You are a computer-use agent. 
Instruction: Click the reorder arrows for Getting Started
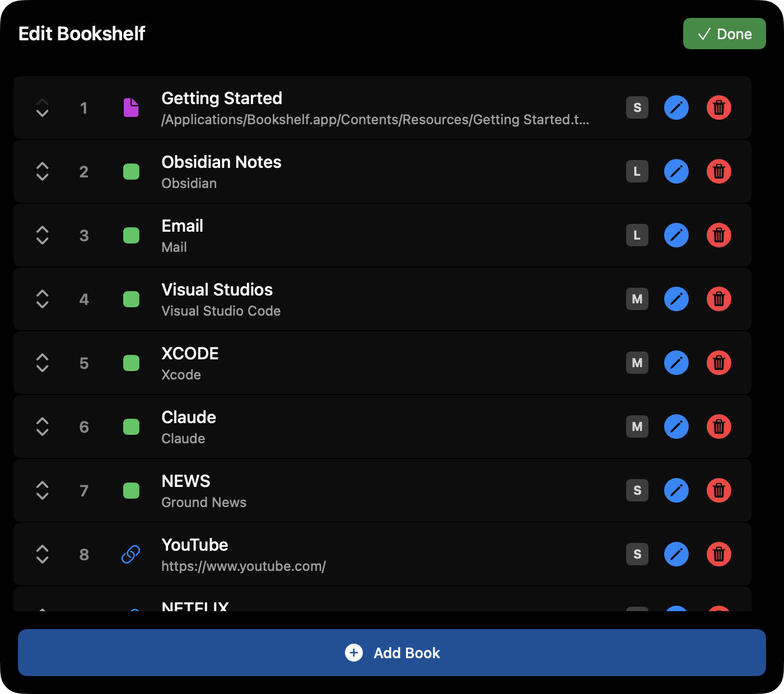[x=43, y=107]
